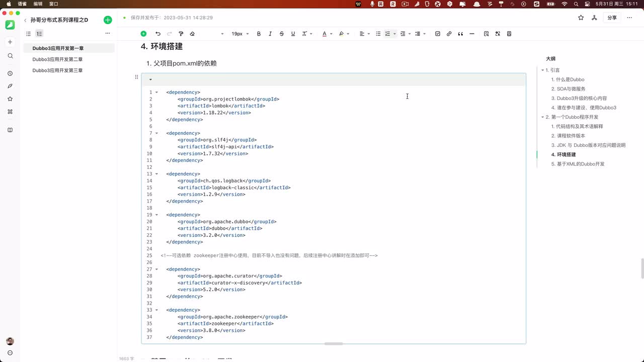The height and width of the screenshot is (362, 644).
Task: Favorite this document with the star
Action: [581, 18]
